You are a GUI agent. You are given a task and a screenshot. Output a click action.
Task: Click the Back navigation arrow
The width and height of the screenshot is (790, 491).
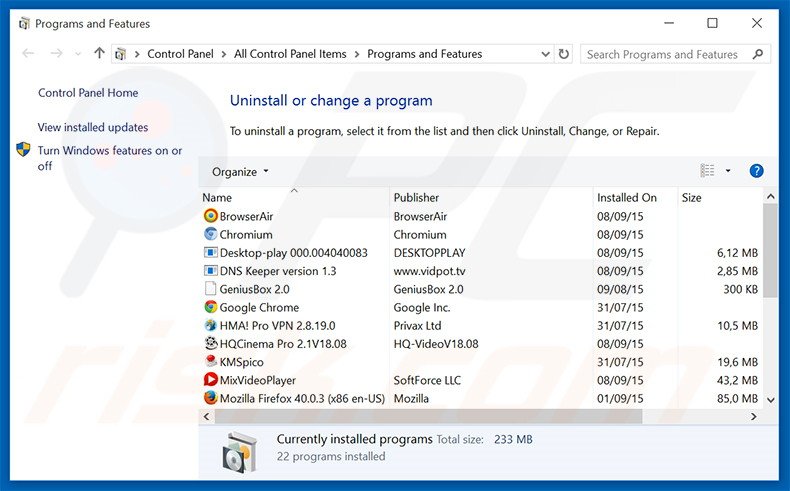point(29,53)
